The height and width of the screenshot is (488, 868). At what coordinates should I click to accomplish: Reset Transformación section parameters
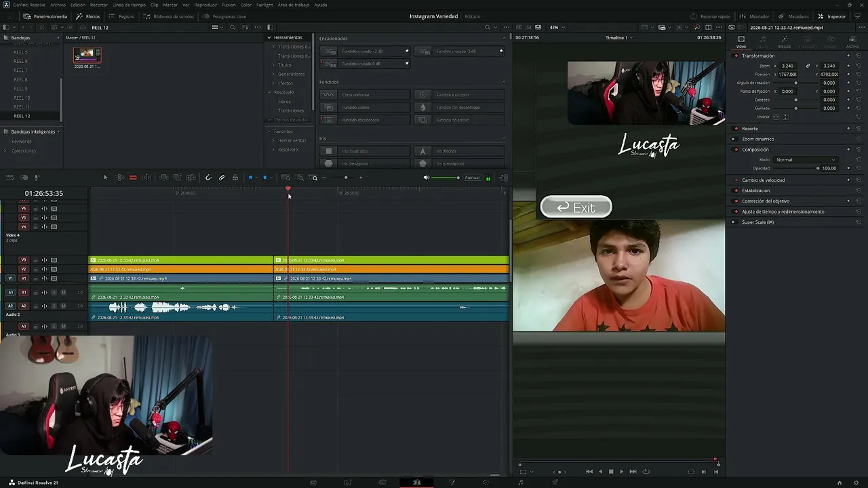coord(859,56)
